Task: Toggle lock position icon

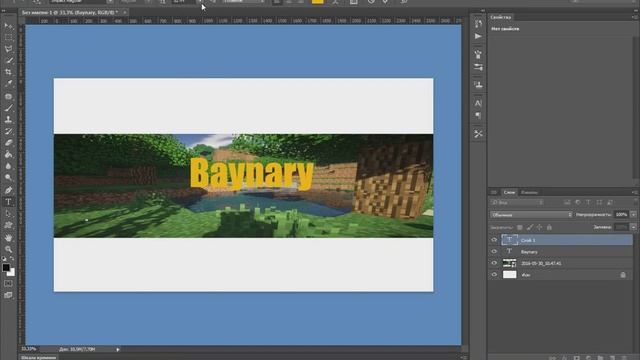Action: tap(539, 227)
